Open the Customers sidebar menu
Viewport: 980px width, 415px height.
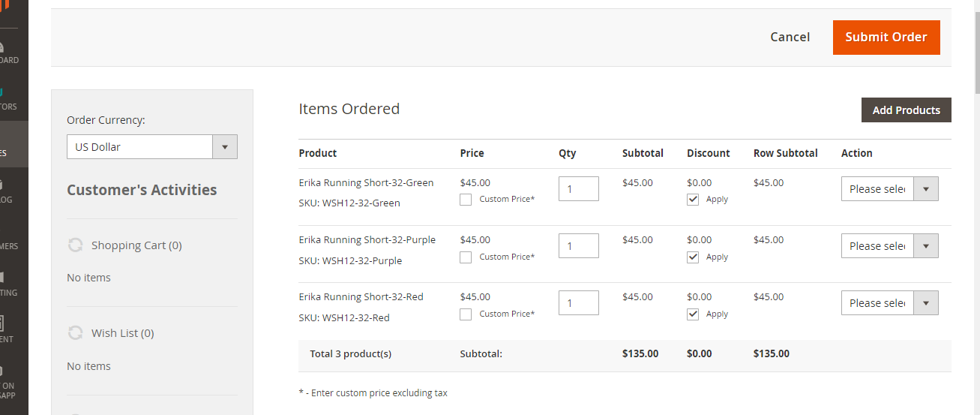point(9,240)
